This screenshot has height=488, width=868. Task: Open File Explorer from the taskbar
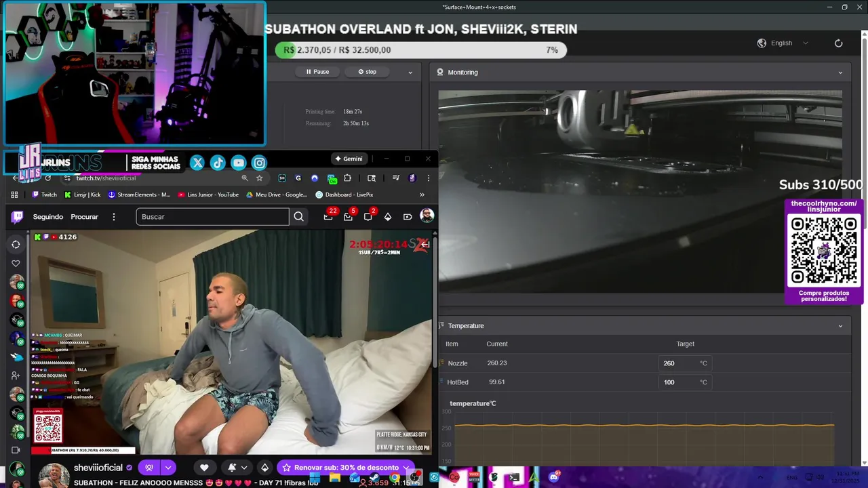[334, 477]
